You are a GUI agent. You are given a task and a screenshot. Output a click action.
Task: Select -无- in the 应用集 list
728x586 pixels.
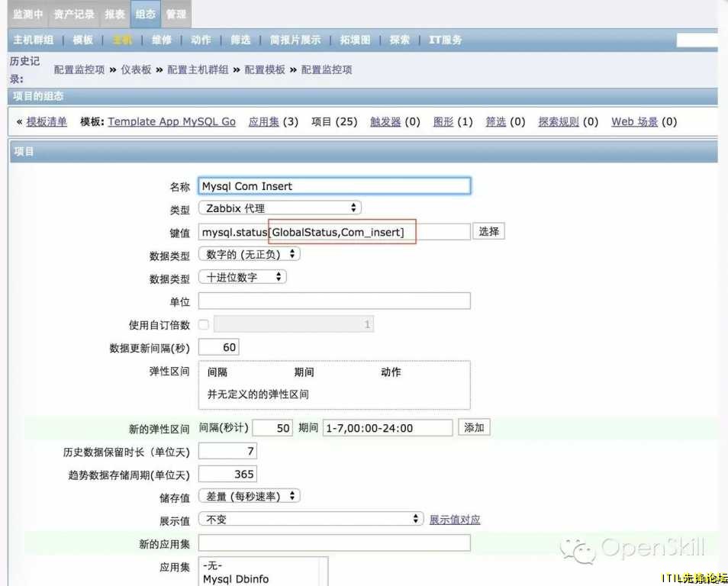pyautogui.click(x=213, y=565)
